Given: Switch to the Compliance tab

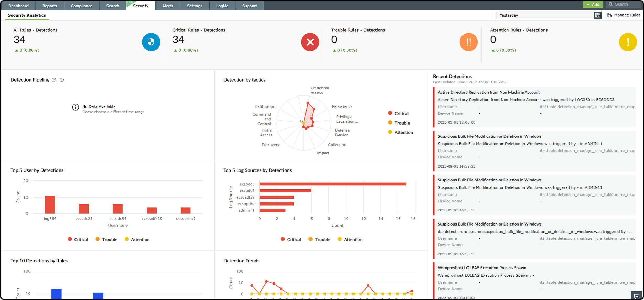Looking at the screenshot, I should coord(82,6).
